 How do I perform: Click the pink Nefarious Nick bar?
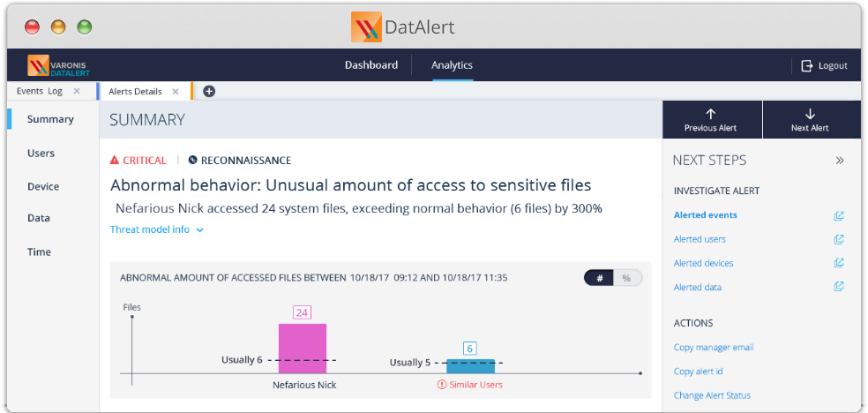click(x=303, y=349)
